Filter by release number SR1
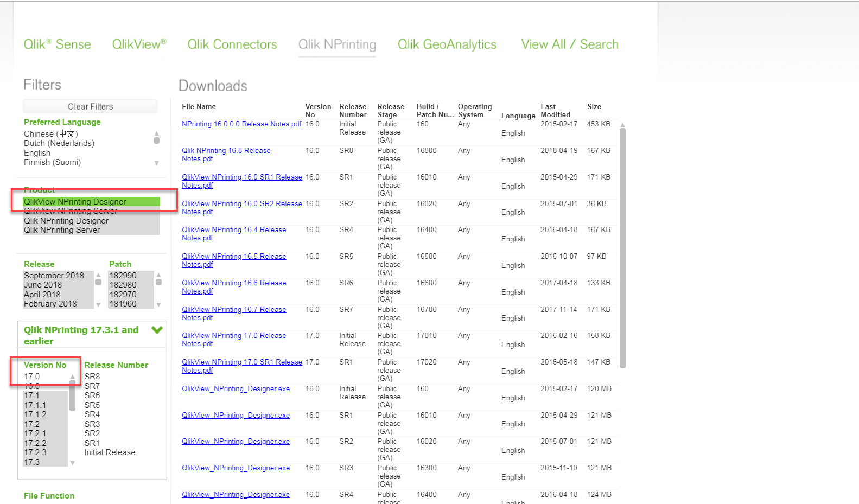859x504 pixels. click(x=92, y=443)
